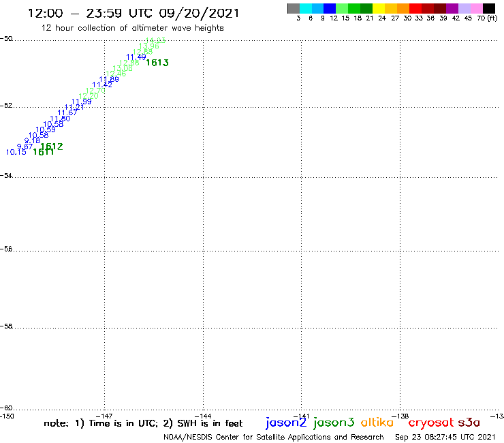
Task: Click the -141 longitude axis label
Action: (x=302, y=416)
